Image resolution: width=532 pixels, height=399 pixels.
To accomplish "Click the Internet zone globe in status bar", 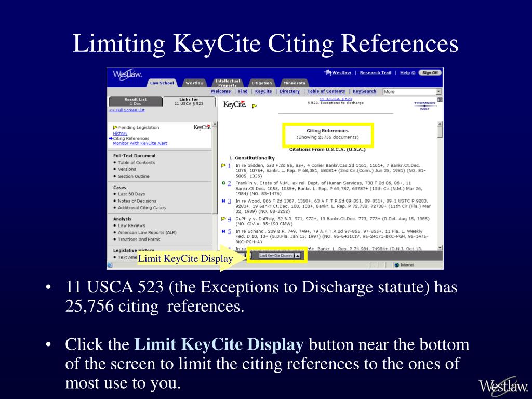I will coord(396,265).
